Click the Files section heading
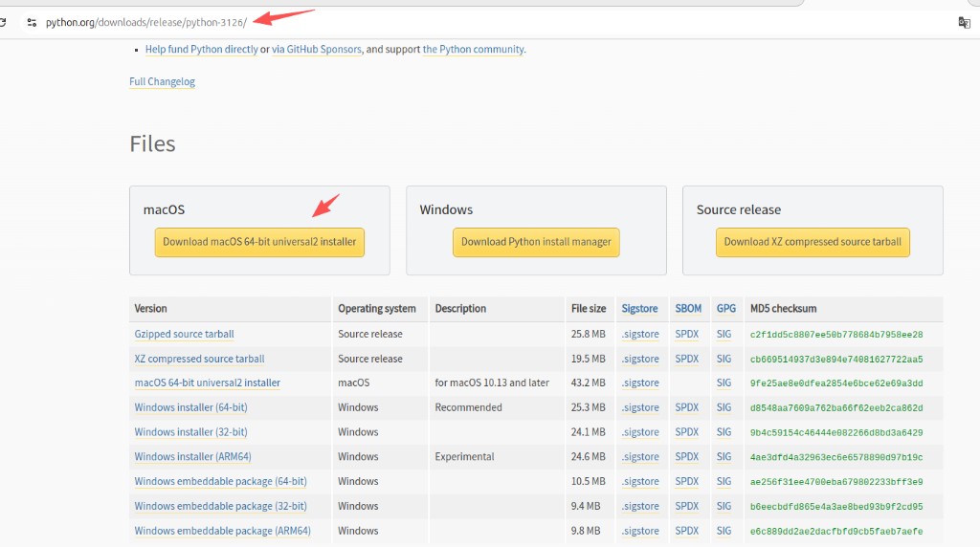The height and width of the screenshot is (547, 980). pos(152,144)
